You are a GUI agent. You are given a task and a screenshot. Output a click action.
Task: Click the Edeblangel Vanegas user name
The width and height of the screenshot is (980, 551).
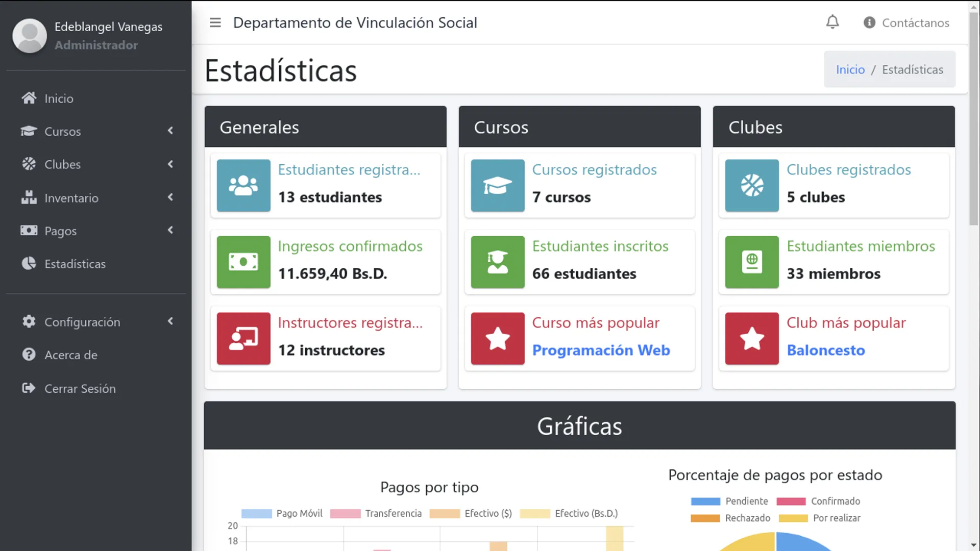tap(108, 27)
